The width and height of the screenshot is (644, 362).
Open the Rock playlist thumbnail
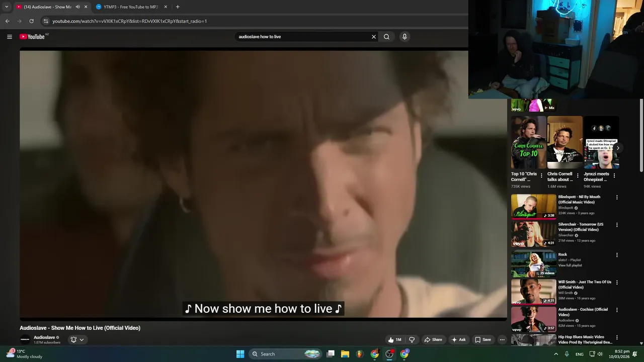[x=533, y=264]
